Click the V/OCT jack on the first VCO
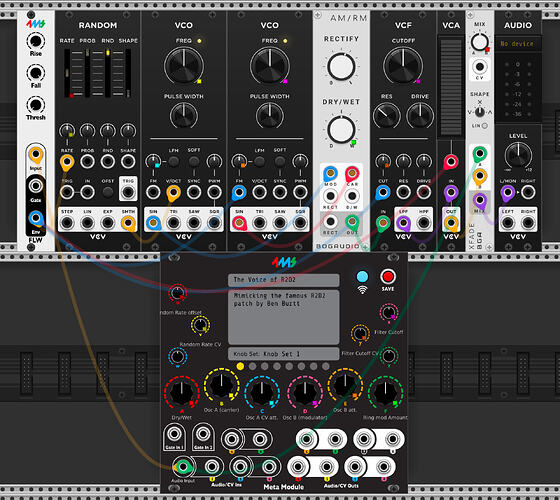Screen dimensions: 560x500 tap(174, 192)
